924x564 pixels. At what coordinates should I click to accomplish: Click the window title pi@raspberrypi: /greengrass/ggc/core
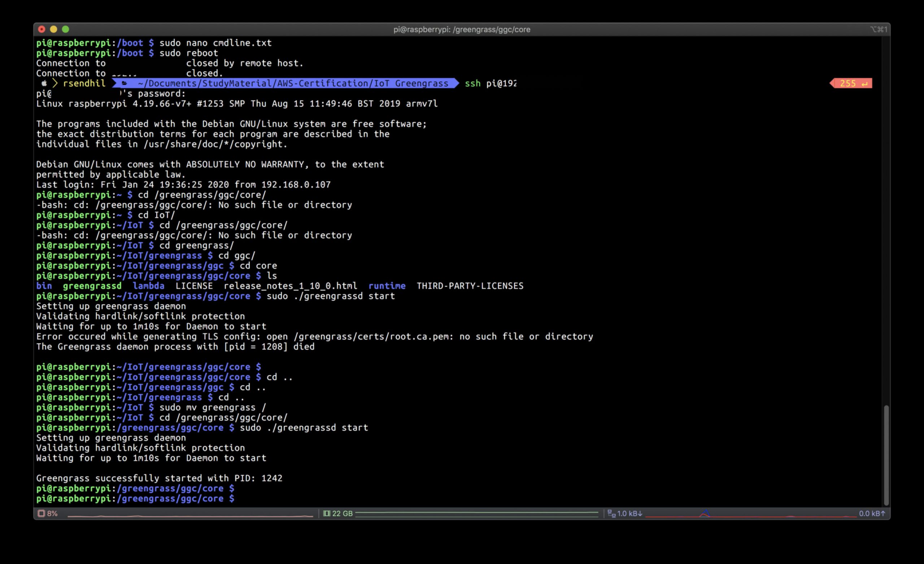coord(462,29)
